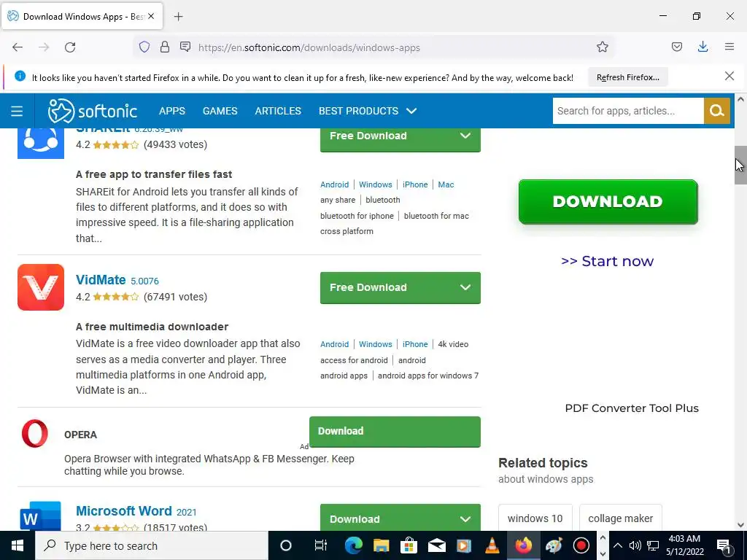The width and height of the screenshot is (747, 560).
Task: Open the ARTICLES menu
Action: (x=278, y=111)
